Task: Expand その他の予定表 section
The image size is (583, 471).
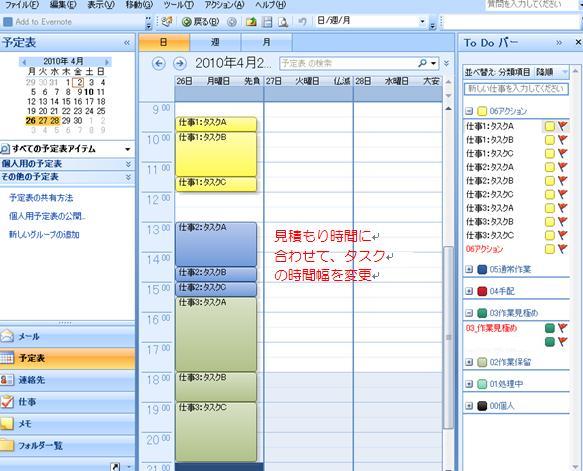Action: [x=128, y=177]
